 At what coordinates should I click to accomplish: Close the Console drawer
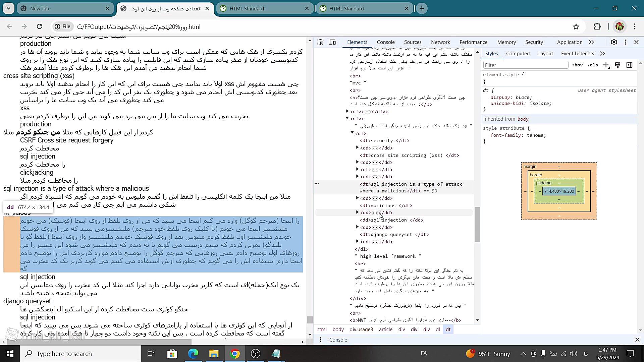click(x=637, y=340)
